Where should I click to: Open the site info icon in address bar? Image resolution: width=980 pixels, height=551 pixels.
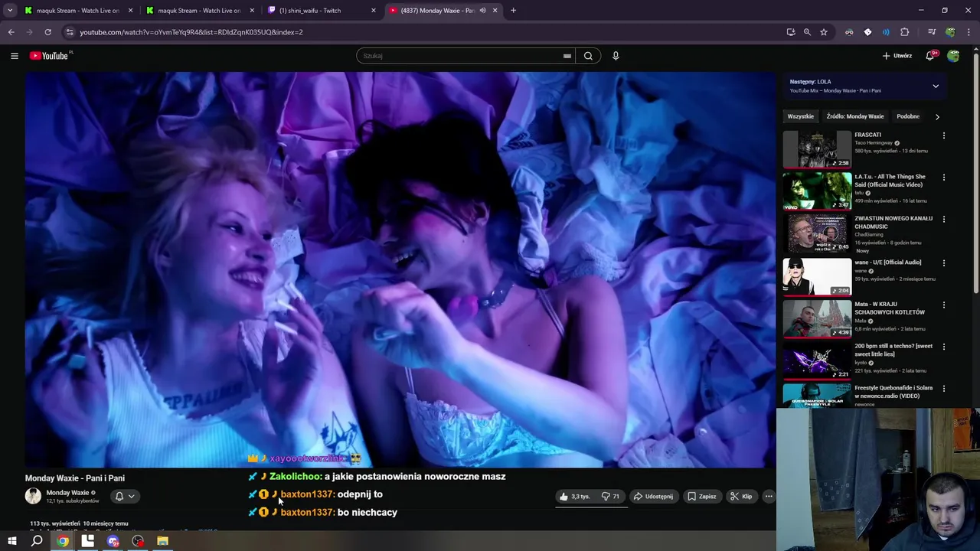[70, 32]
